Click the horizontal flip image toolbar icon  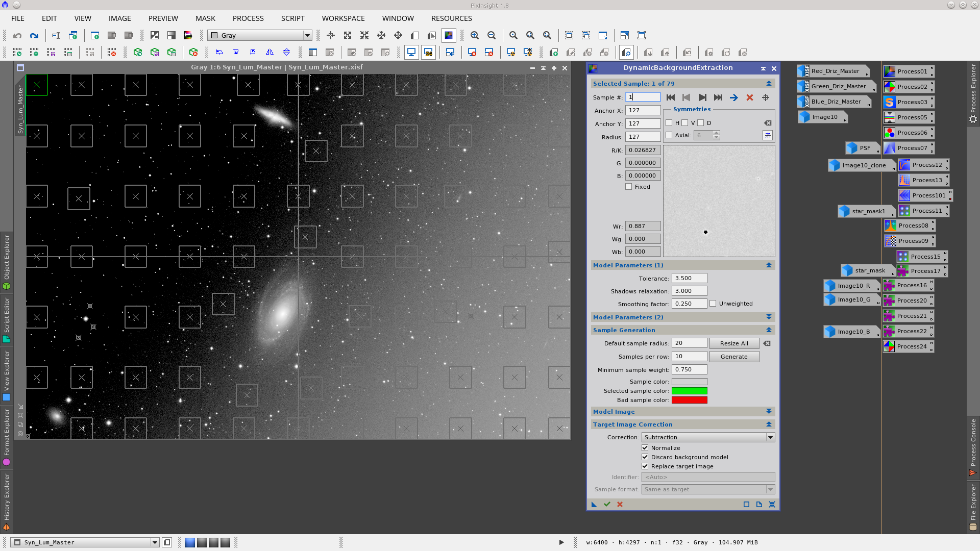(270, 52)
